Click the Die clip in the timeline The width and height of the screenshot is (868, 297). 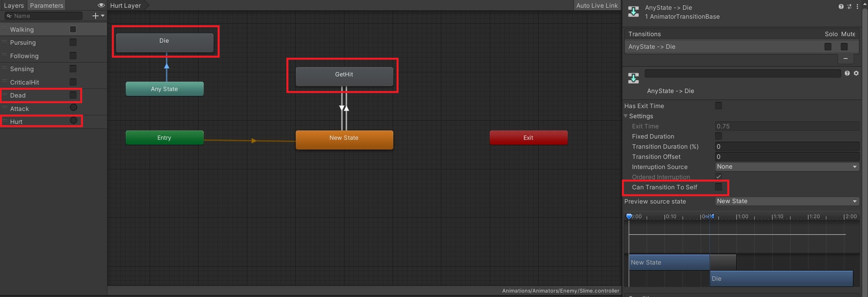(781, 279)
